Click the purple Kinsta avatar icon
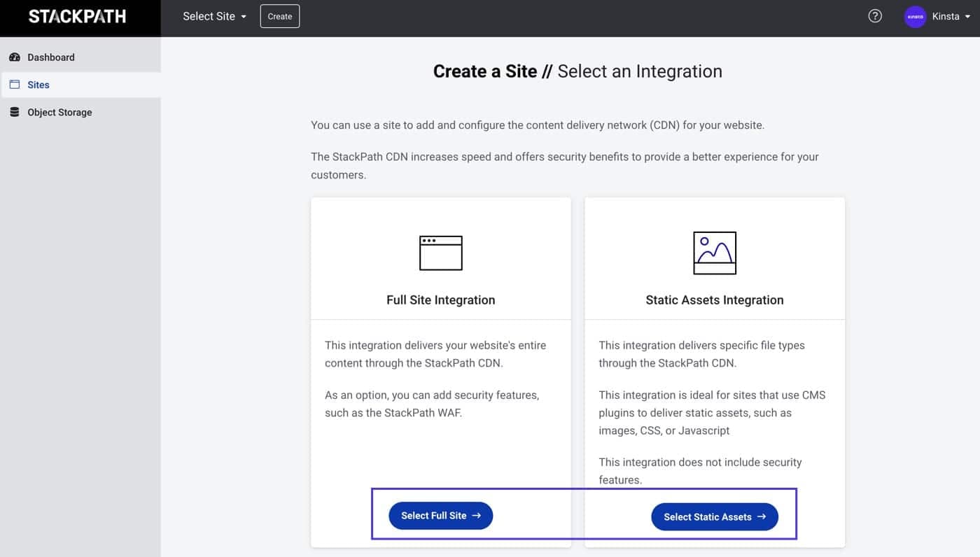The width and height of the screenshot is (980, 557). coord(915,16)
